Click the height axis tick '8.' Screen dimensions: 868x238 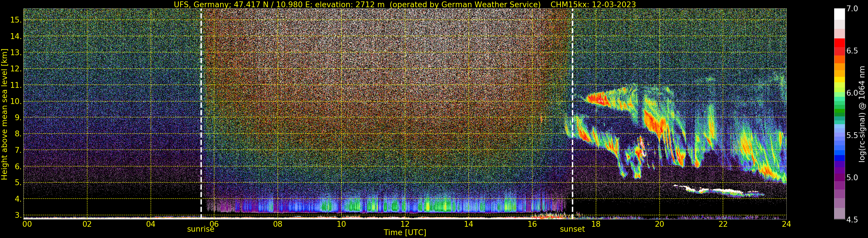(x=18, y=134)
